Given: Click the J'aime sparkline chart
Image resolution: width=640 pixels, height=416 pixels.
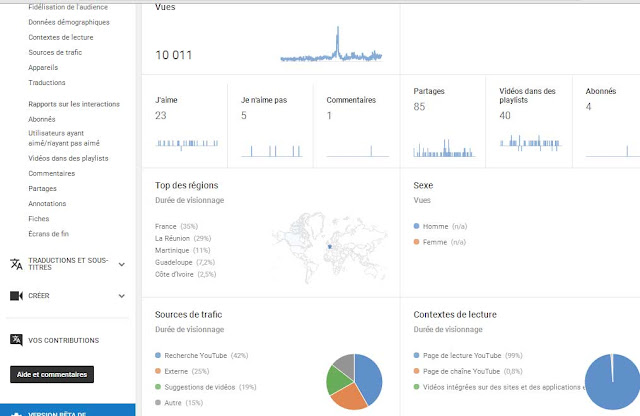Looking at the screenshot, I should 187,144.
